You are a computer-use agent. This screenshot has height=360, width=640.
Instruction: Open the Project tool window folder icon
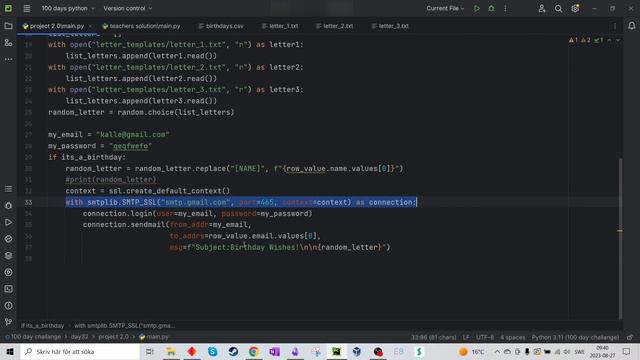(x=8, y=26)
